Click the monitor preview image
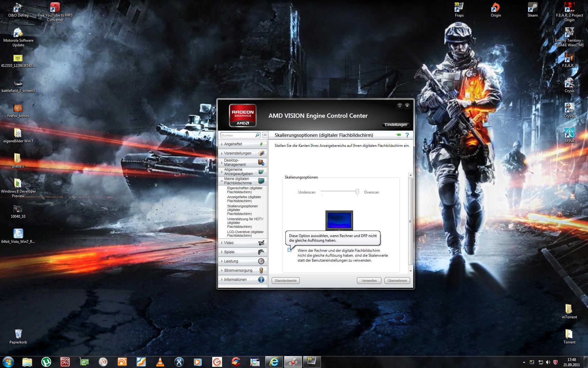This screenshot has height=368, width=588. pyautogui.click(x=339, y=220)
